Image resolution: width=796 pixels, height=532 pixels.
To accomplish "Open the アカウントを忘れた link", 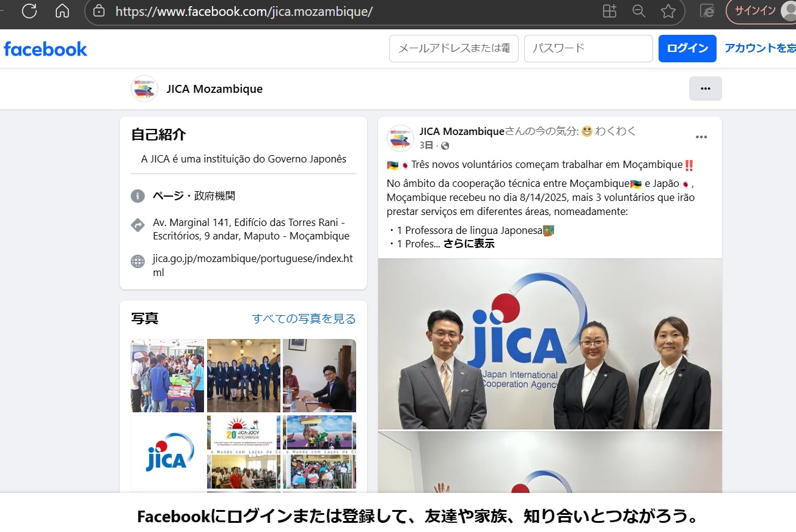I will pyautogui.click(x=760, y=48).
